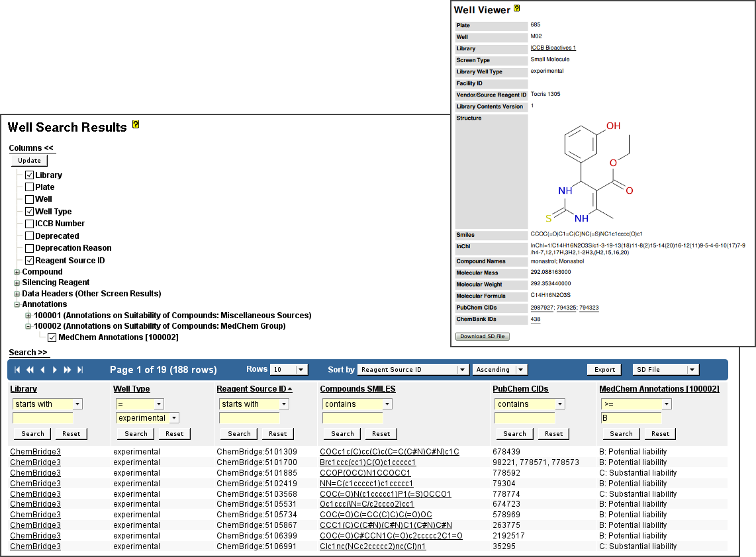756x557 pixels.
Task: Click Download SD File button in Well Viewer
Action: tap(482, 336)
